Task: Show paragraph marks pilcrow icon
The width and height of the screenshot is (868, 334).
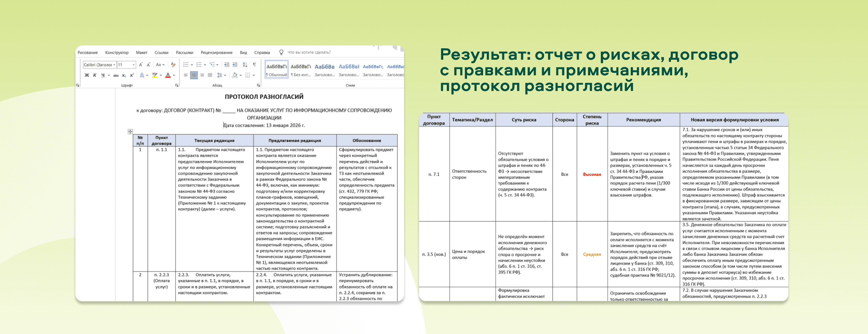Action: [254, 65]
